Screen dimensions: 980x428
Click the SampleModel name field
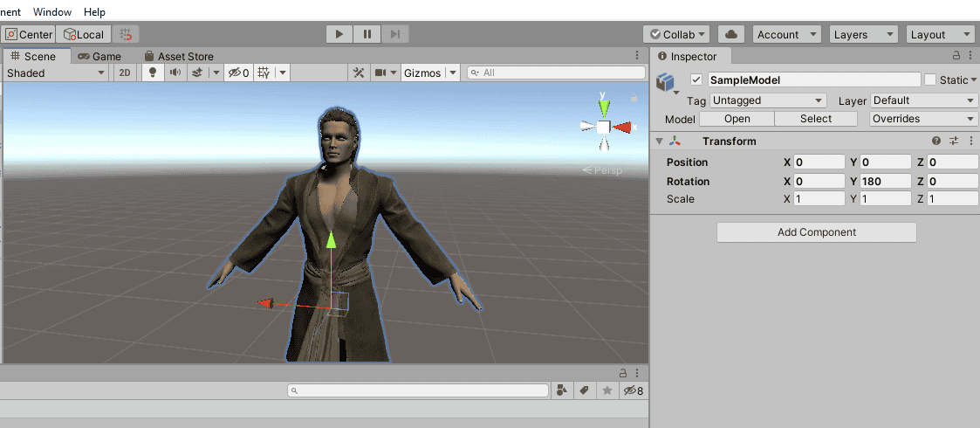[x=814, y=80]
